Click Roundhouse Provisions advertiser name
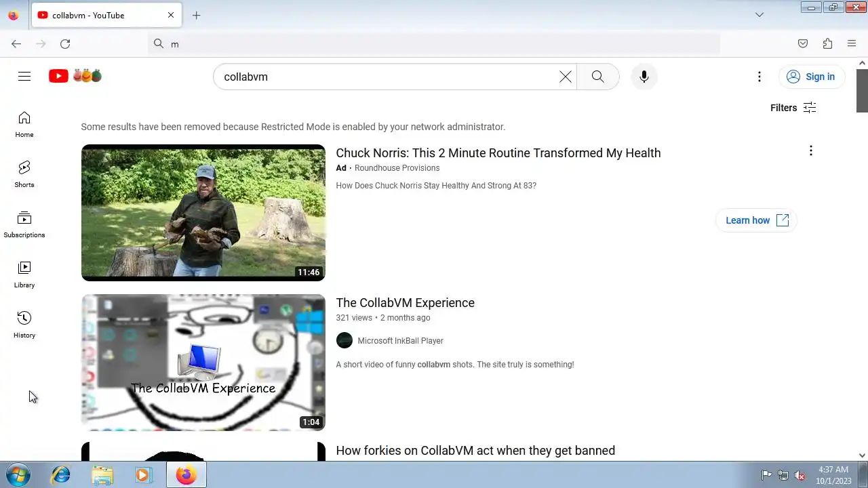868x488 pixels. point(397,168)
